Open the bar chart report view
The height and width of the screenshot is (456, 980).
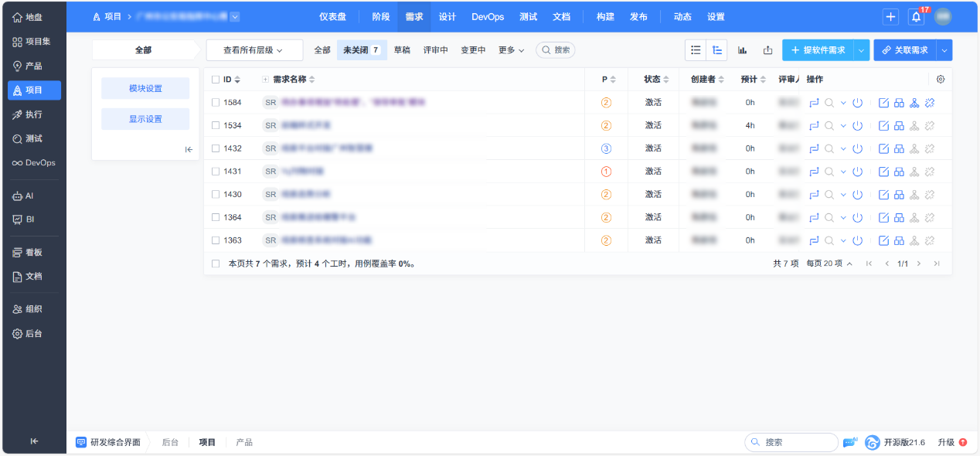pos(742,49)
